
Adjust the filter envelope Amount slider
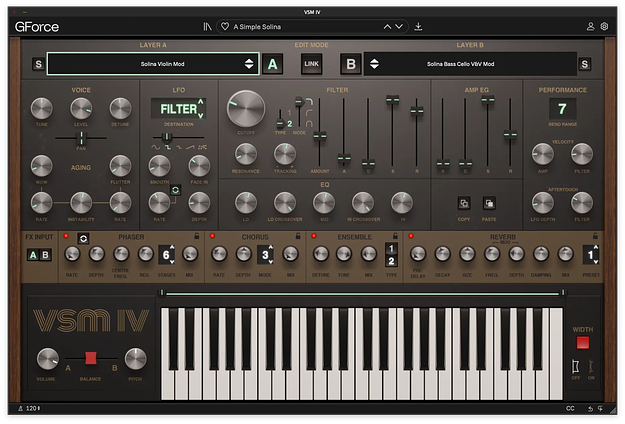(319, 136)
